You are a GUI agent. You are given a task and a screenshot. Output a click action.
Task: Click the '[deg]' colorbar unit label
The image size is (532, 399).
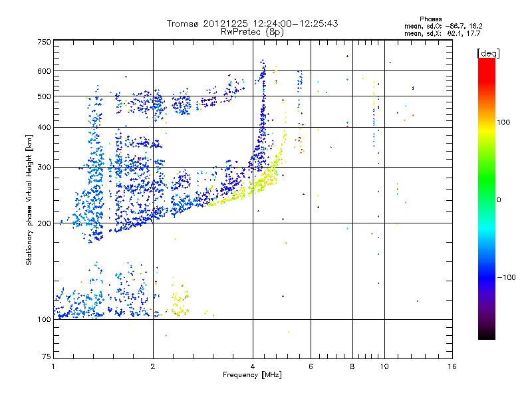[488, 53]
